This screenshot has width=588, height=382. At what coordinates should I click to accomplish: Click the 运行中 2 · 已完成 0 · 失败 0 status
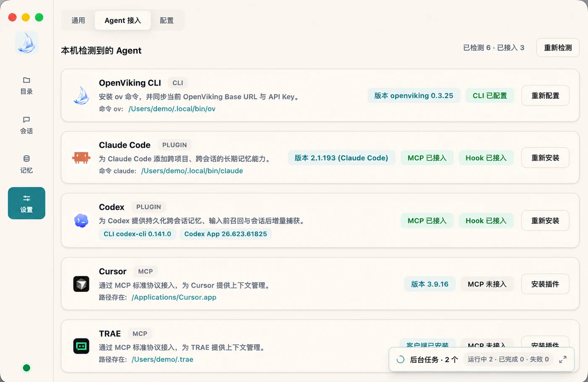click(x=508, y=359)
